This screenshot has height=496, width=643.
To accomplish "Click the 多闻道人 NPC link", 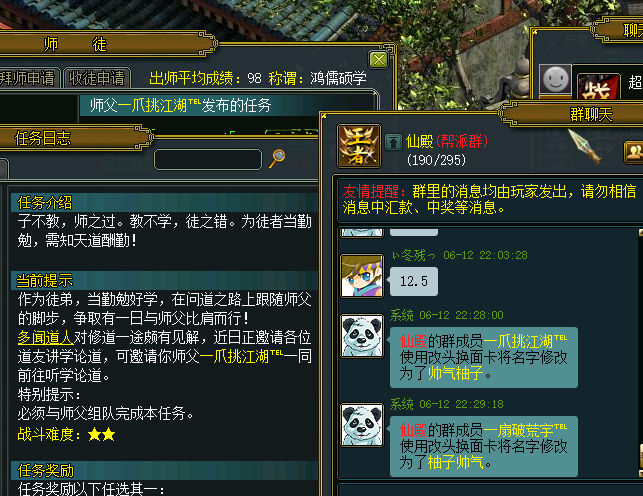I will pos(45,338).
